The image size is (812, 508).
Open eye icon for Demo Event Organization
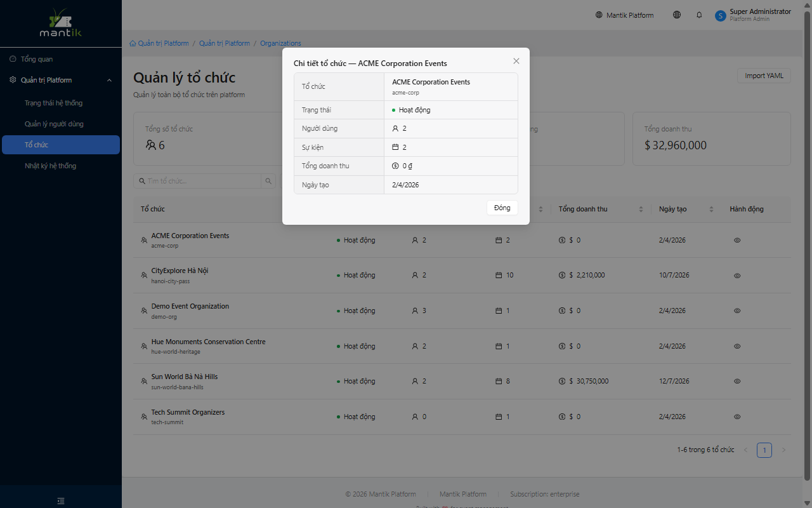pos(737,311)
